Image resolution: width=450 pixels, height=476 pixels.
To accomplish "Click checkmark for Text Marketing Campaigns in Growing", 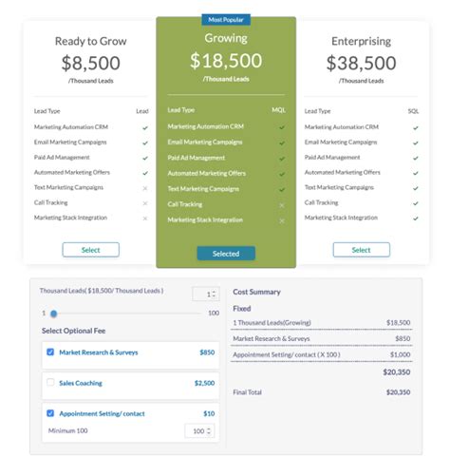I will coord(282,190).
